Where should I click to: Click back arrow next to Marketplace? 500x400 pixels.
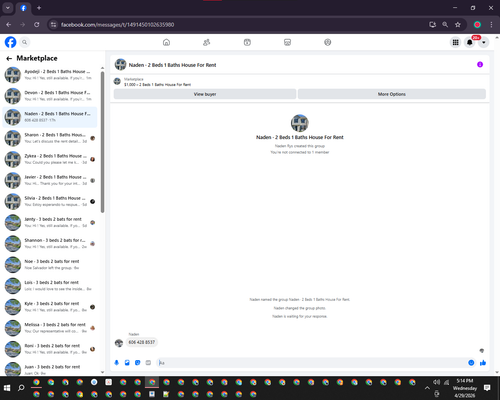coord(9,58)
